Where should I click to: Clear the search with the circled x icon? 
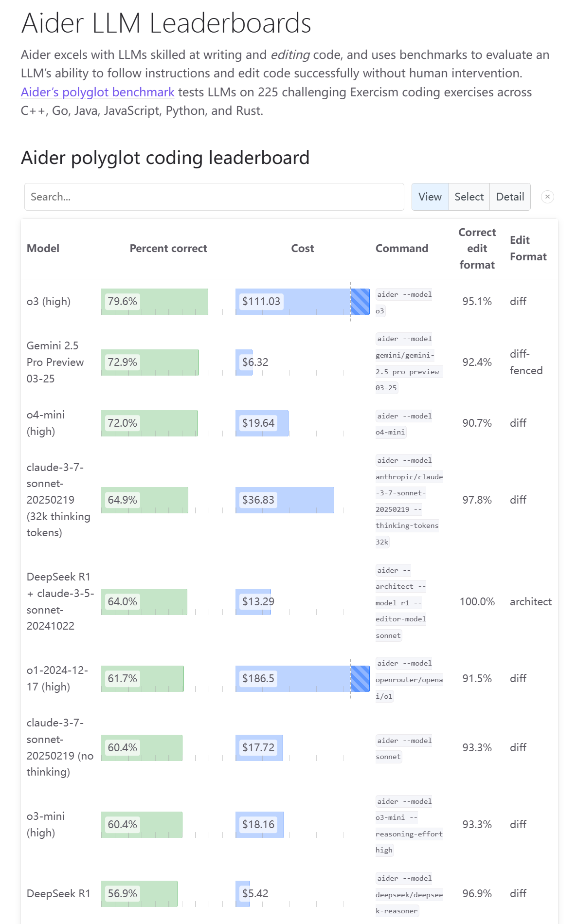pyautogui.click(x=547, y=197)
